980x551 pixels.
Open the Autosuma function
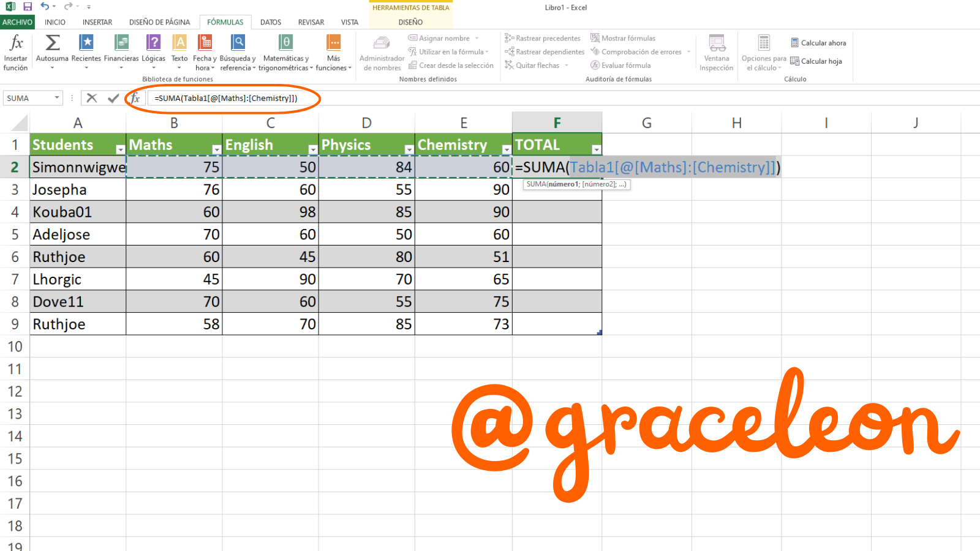pyautogui.click(x=52, y=53)
